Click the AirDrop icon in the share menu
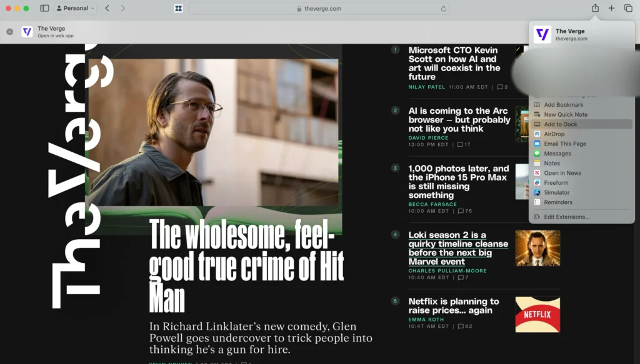Image resolution: width=640 pixels, height=364 pixels. 537,134
